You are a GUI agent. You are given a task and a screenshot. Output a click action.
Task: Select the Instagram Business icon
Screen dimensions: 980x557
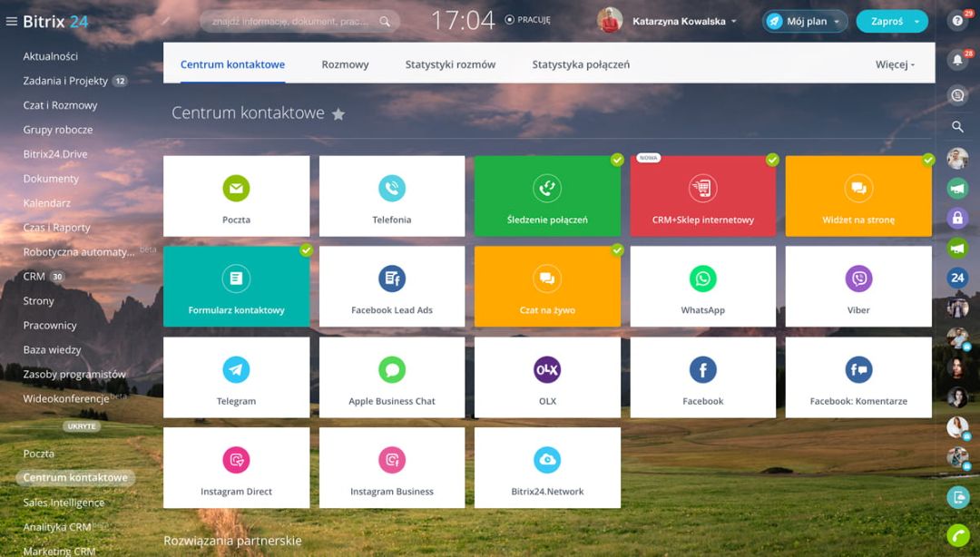392,460
